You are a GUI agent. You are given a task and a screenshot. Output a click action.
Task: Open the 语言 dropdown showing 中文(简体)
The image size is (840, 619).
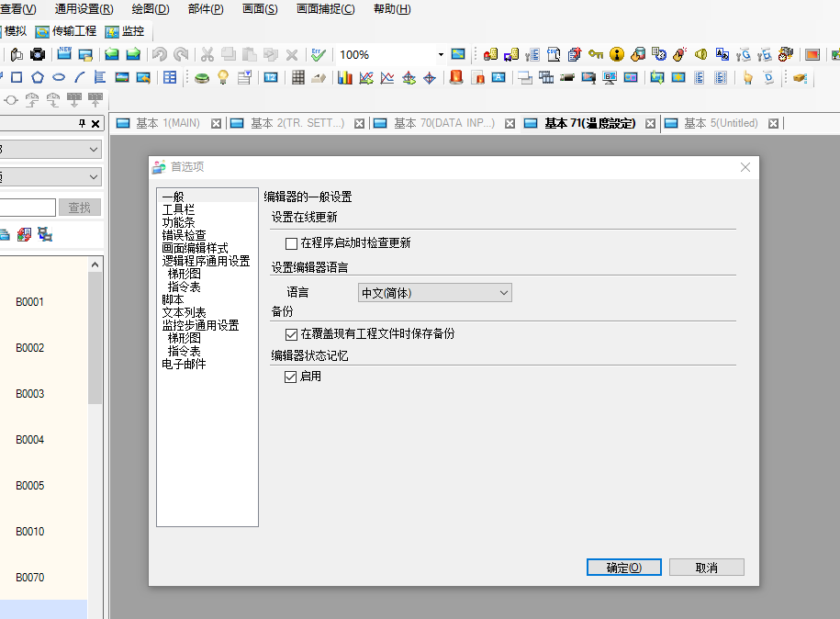click(434, 293)
